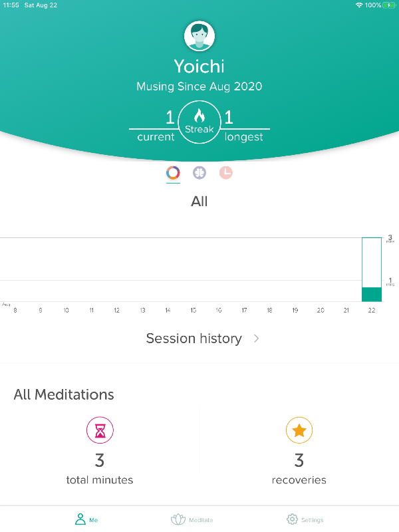This screenshot has width=399, height=532.
Task: Tap the longest streak count
Action: point(229,118)
